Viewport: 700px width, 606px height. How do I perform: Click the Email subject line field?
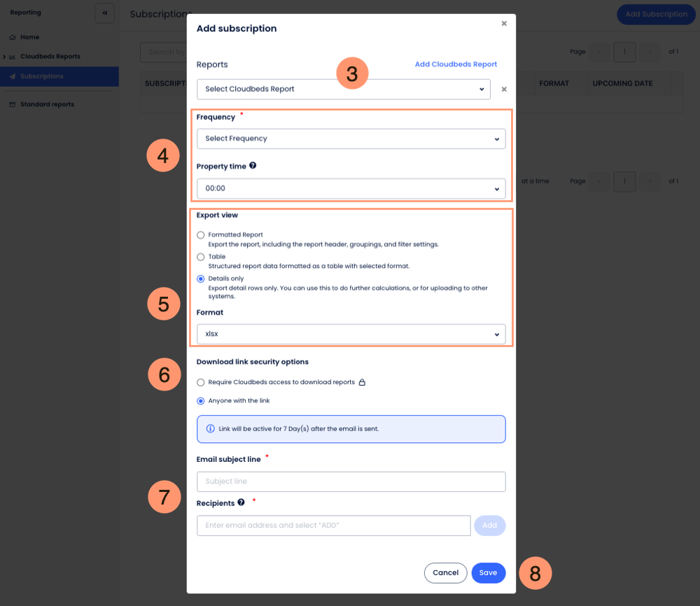coord(351,481)
